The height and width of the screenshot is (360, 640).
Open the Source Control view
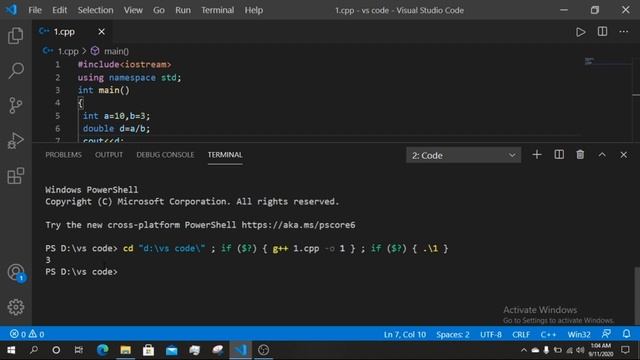point(16,105)
